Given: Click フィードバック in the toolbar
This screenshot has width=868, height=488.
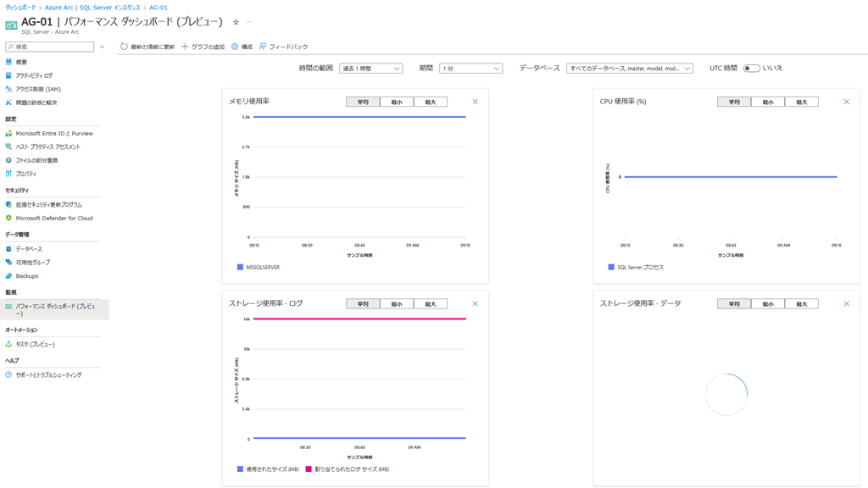Looking at the screenshot, I should point(283,47).
